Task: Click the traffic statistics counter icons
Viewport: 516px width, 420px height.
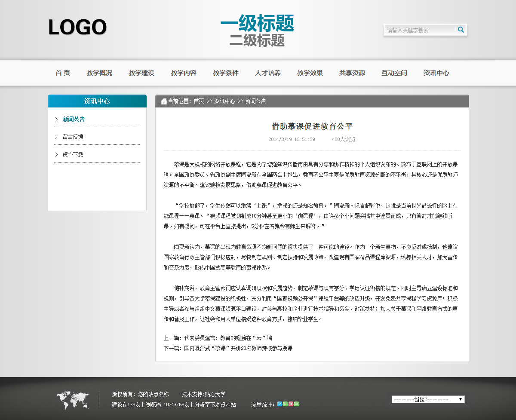Action: pyautogui.click(x=288, y=405)
